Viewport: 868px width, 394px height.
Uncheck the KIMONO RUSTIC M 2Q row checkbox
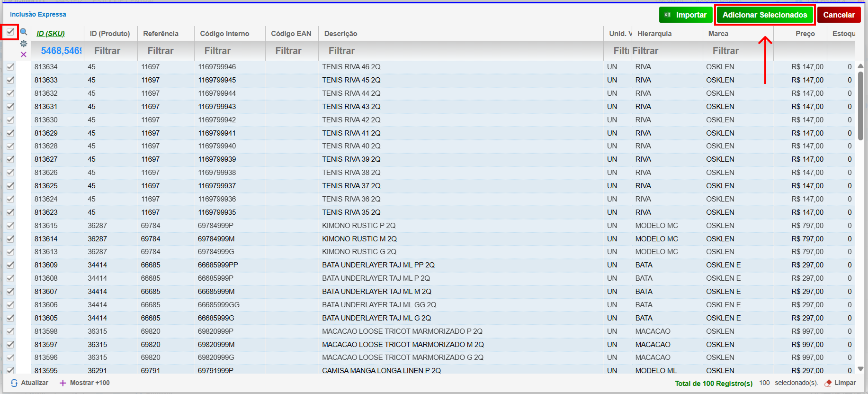(x=10, y=239)
